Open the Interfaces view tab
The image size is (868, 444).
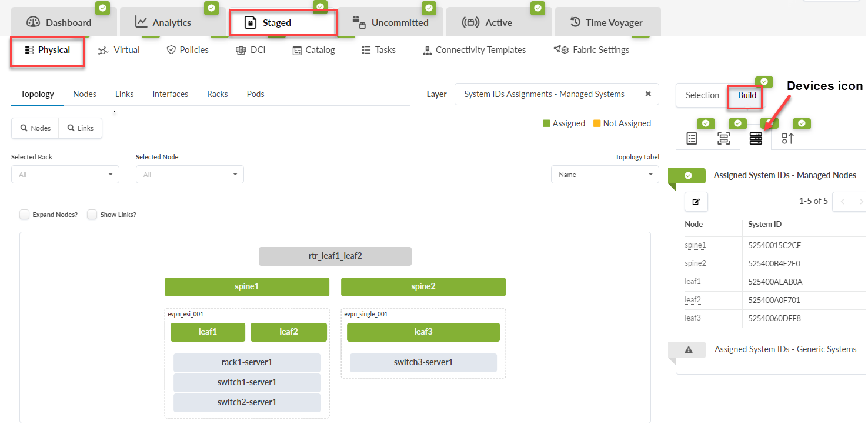tap(171, 94)
